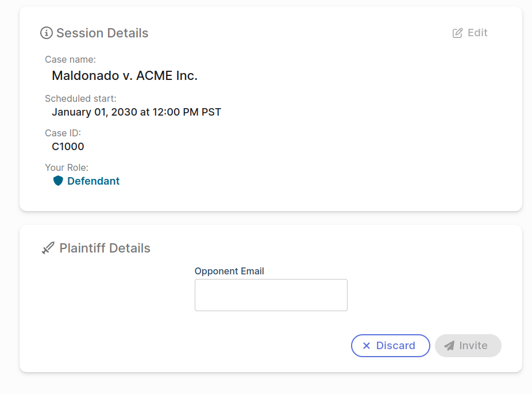
Task: Click the "Scheduled start:" label
Action: tap(80, 98)
